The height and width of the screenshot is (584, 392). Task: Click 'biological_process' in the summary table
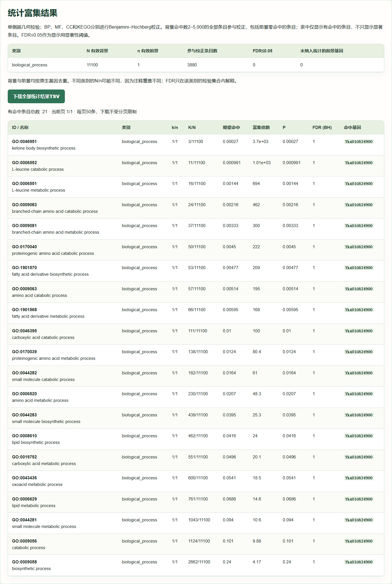click(30, 65)
